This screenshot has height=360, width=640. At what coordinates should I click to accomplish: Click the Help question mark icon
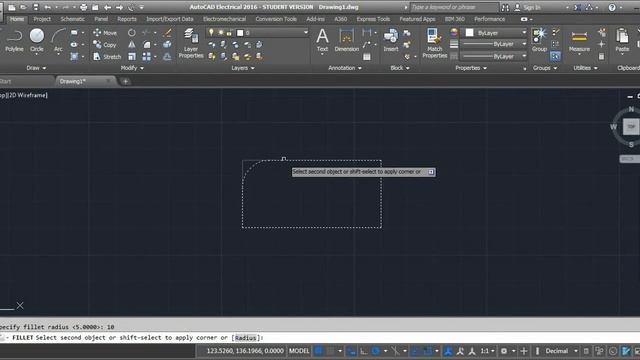tap(612, 7)
